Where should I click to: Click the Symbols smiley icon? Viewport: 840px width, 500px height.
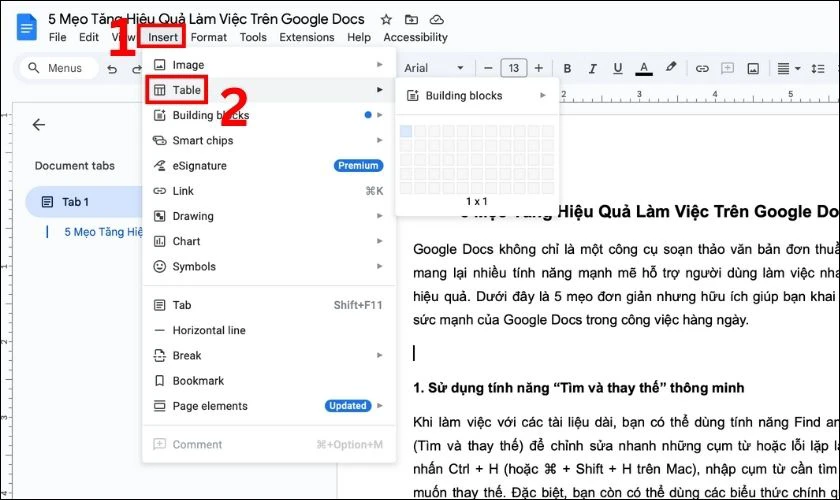click(160, 266)
